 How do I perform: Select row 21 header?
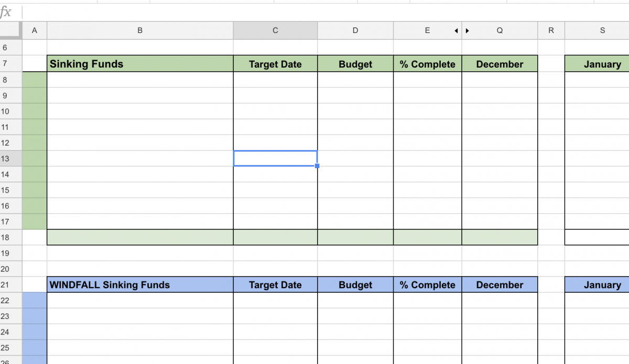point(11,285)
